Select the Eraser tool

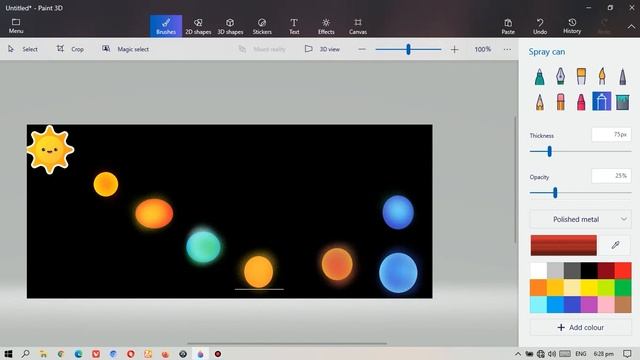point(560,102)
